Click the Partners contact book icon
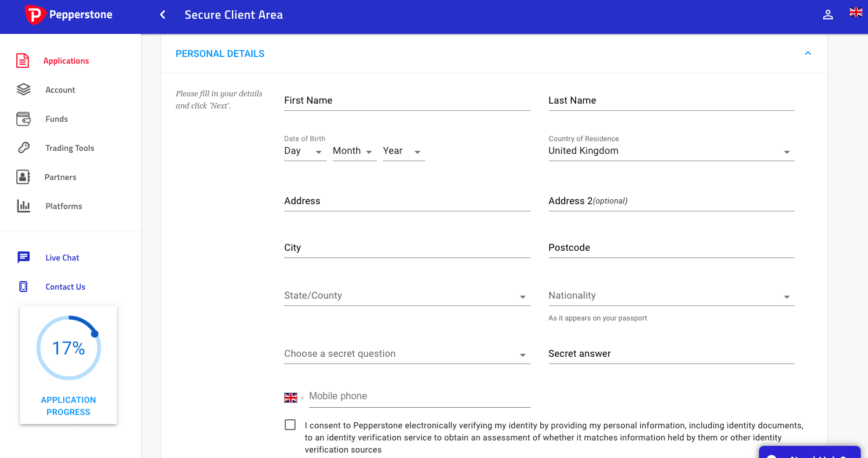Screen dimensions: 868x458 [23, 177]
